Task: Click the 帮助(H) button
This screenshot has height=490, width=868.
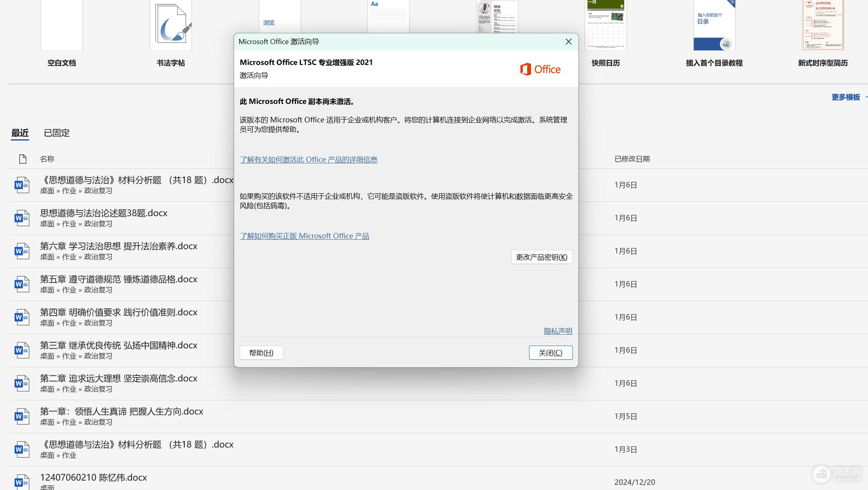Action: (261, 353)
